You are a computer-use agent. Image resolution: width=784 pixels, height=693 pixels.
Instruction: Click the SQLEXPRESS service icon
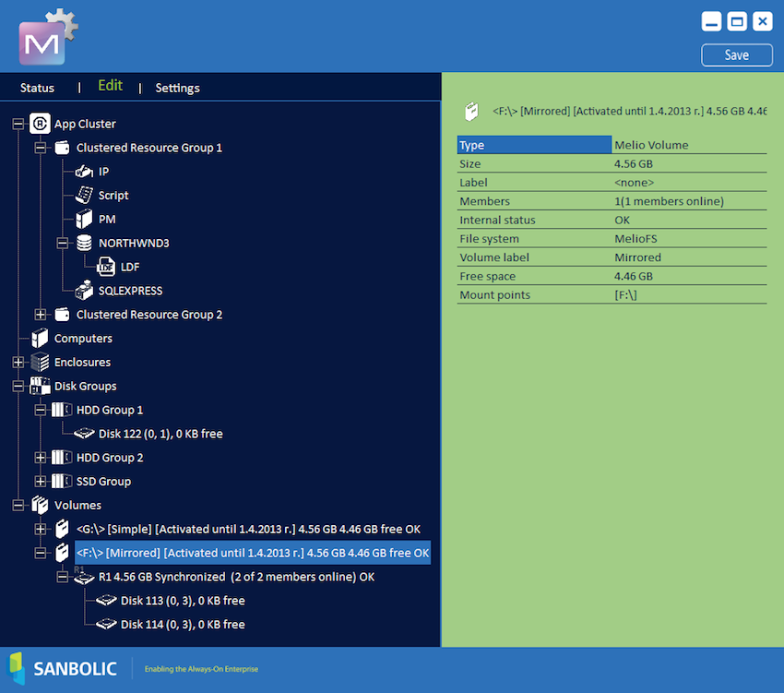(x=84, y=291)
